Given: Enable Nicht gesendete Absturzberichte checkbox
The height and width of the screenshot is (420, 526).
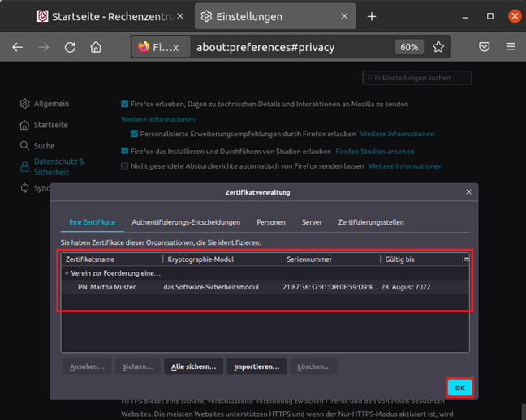Looking at the screenshot, I should [x=124, y=166].
